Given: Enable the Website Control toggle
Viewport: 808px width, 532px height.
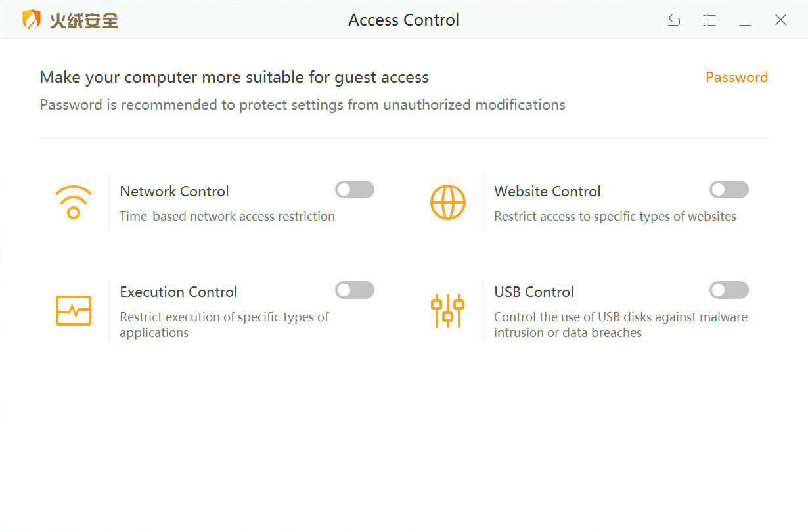Looking at the screenshot, I should (x=729, y=189).
